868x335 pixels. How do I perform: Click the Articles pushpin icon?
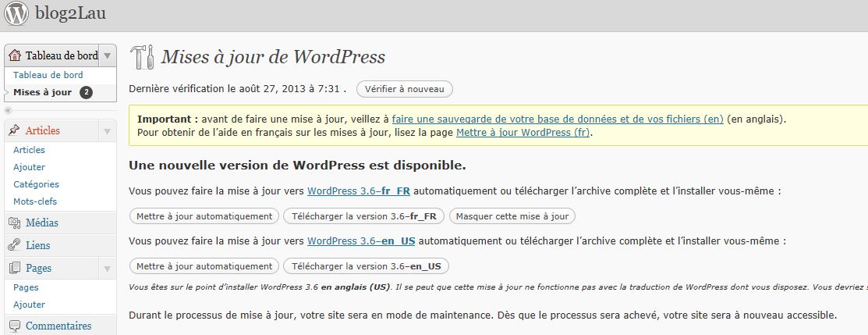pyautogui.click(x=15, y=130)
